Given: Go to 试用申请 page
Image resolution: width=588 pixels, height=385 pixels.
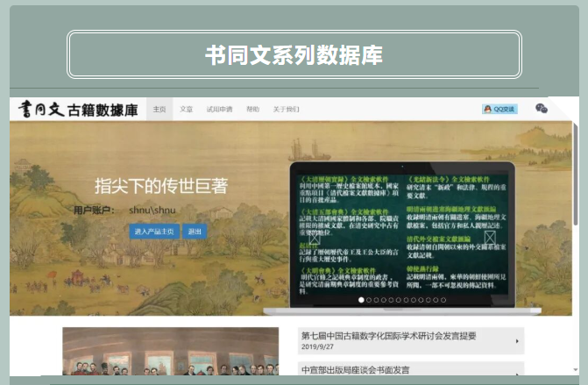Looking at the screenshot, I should 219,110.
